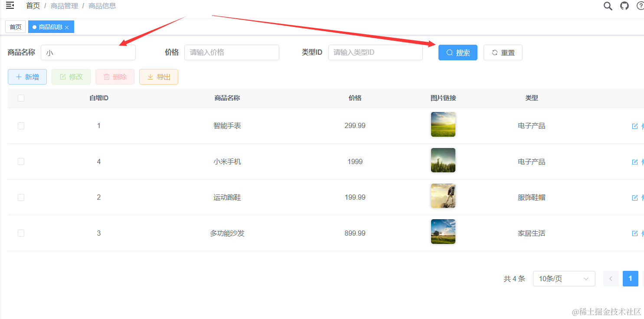Collapse the sidebar with the hamburger icon
Screen dimensions: 644x319
coord(10,6)
